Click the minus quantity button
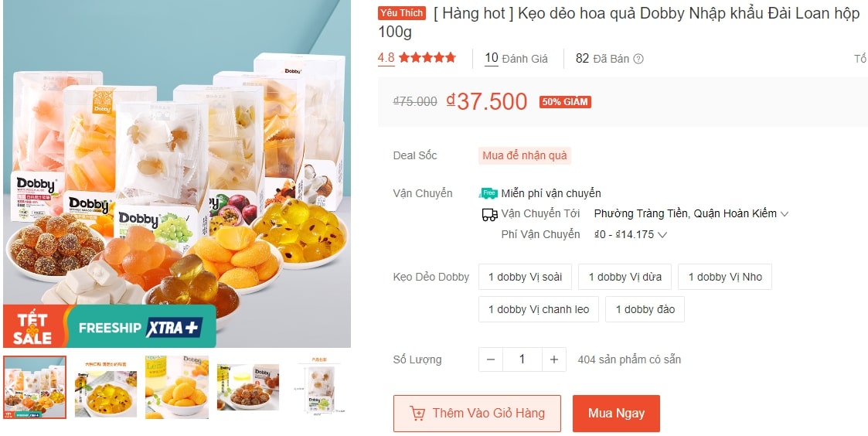 491,359
